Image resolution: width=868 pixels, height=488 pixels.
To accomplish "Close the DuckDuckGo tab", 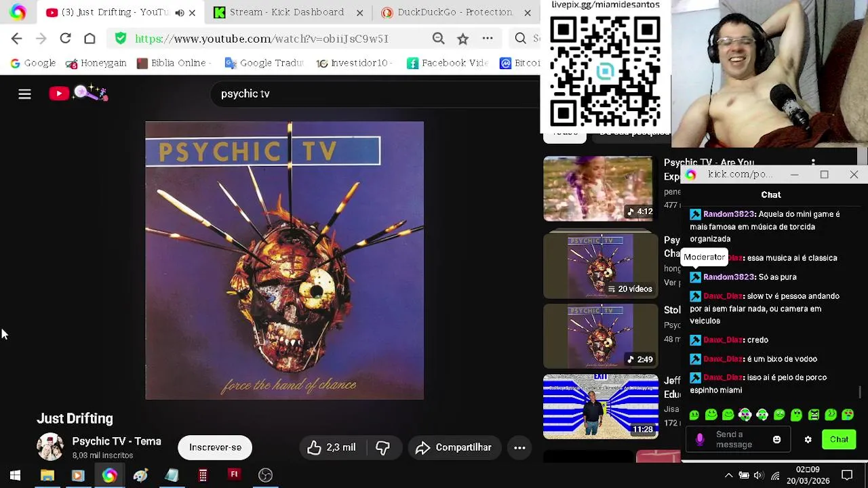I will pyautogui.click(x=527, y=12).
